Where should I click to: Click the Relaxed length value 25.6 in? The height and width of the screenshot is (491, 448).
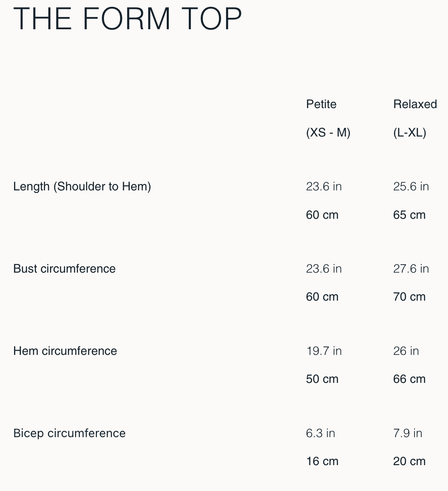tap(411, 187)
